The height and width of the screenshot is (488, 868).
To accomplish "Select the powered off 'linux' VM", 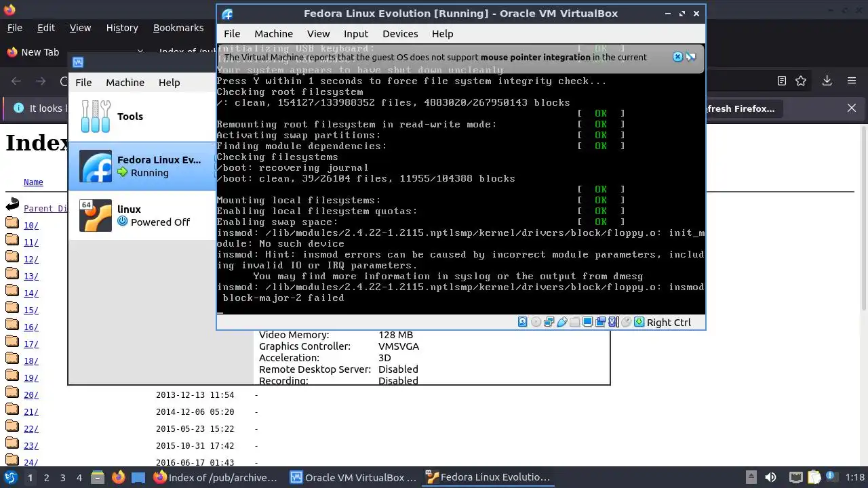I will coord(142,216).
